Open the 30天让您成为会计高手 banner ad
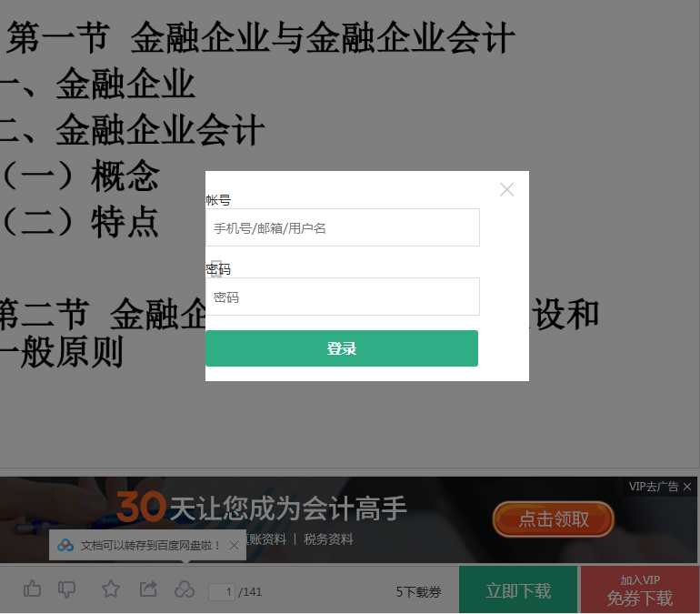The height and width of the screenshot is (614, 700). (x=262, y=507)
